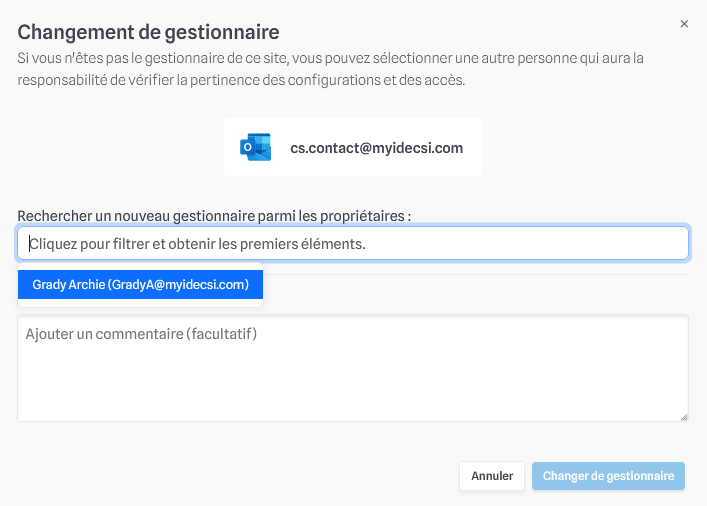Click the empty area of the owner suggestions popup
Image resolution: width=707 pixels, height=506 pixels.
[140, 303]
